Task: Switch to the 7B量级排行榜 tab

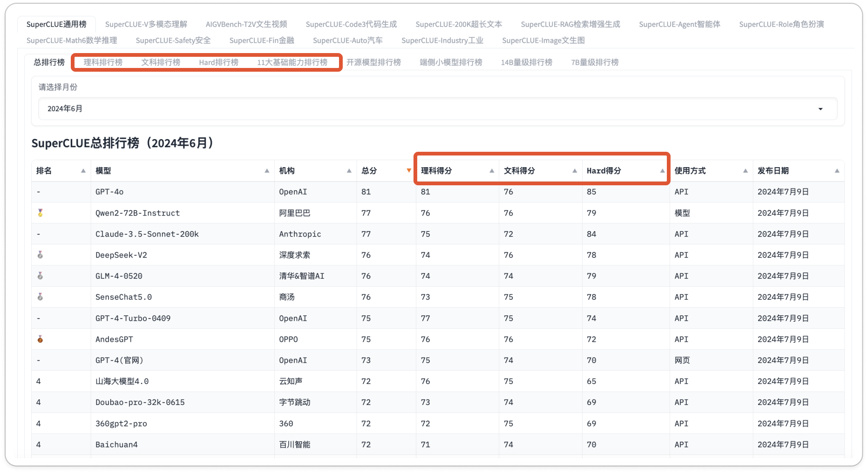Action: pos(595,62)
